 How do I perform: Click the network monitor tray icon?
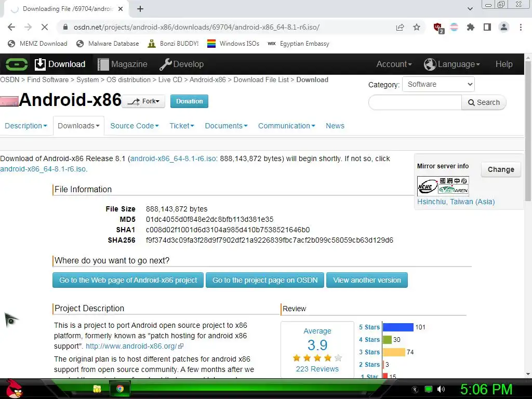click(429, 389)
